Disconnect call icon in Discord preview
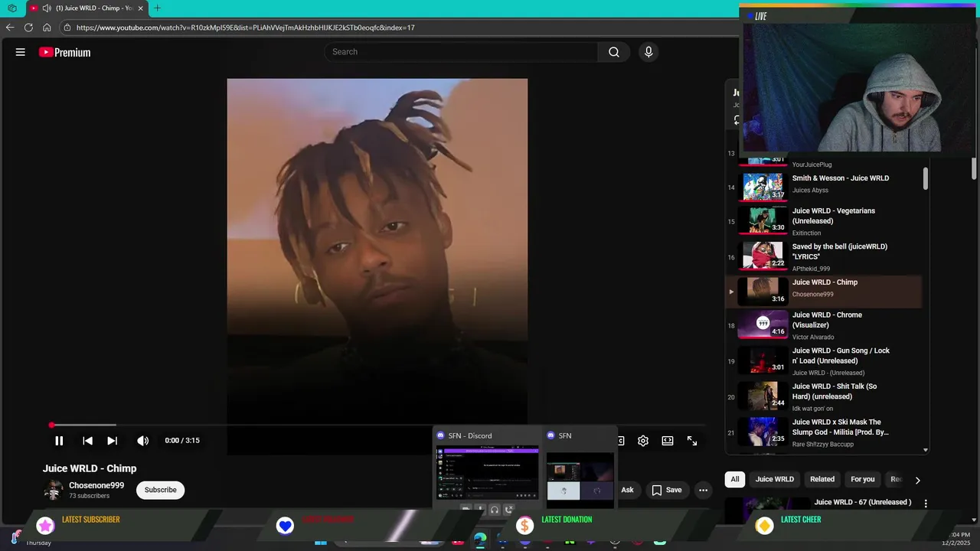 (508, 510)
